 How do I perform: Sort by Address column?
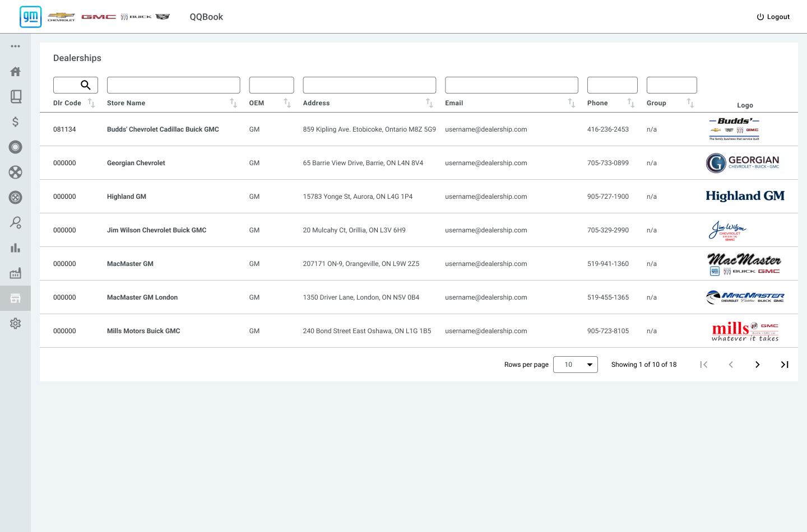click(x=429, y=103)
